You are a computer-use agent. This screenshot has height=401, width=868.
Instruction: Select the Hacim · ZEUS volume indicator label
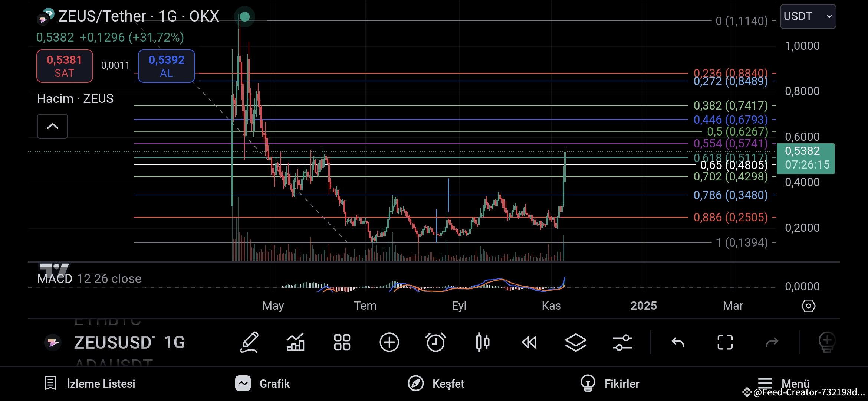(x=75, y=99)
